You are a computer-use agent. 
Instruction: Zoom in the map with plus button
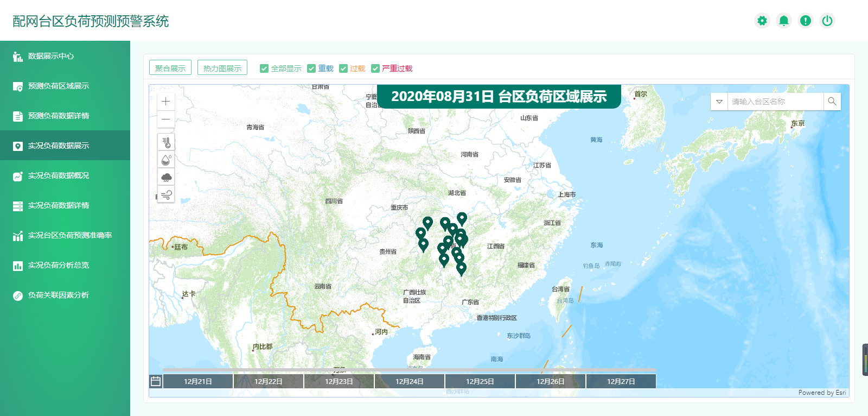[166, 102]
